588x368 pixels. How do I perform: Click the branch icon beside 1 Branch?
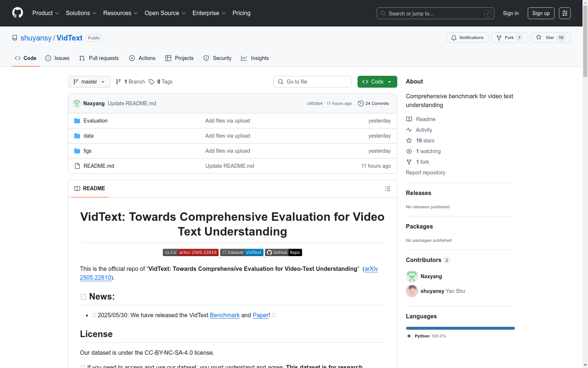point(118,82)
